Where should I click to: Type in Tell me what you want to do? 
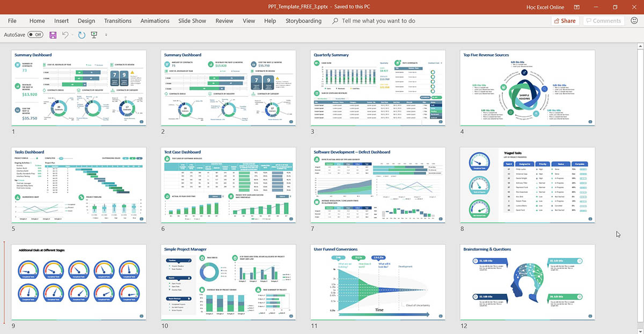[378, 21]
